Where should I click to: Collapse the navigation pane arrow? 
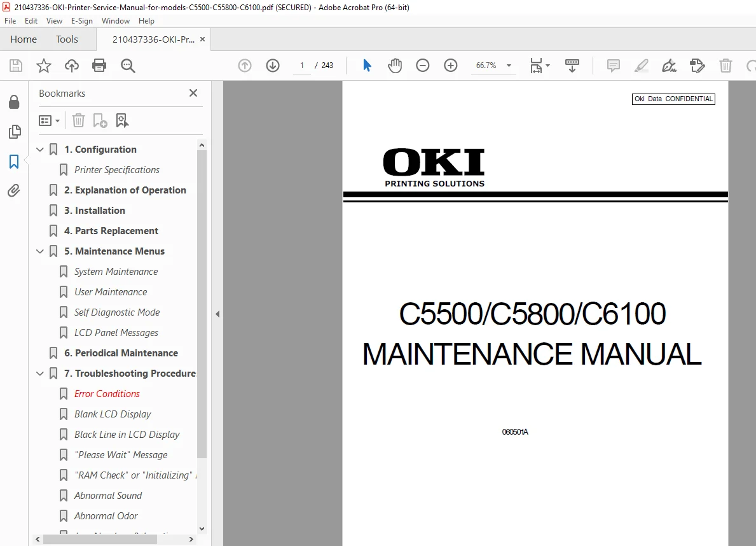coord(217,314)
